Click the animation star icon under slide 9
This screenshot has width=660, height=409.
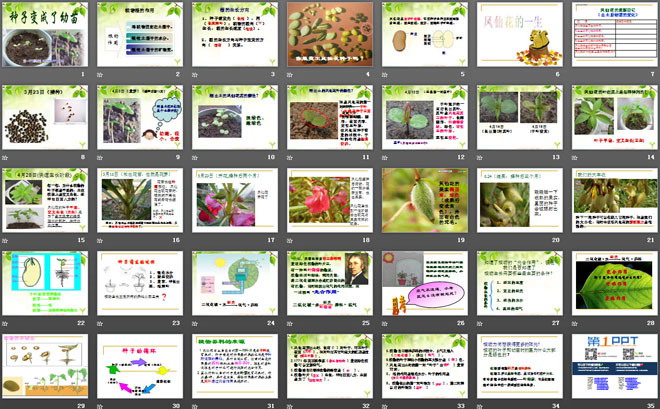[100, 158]
